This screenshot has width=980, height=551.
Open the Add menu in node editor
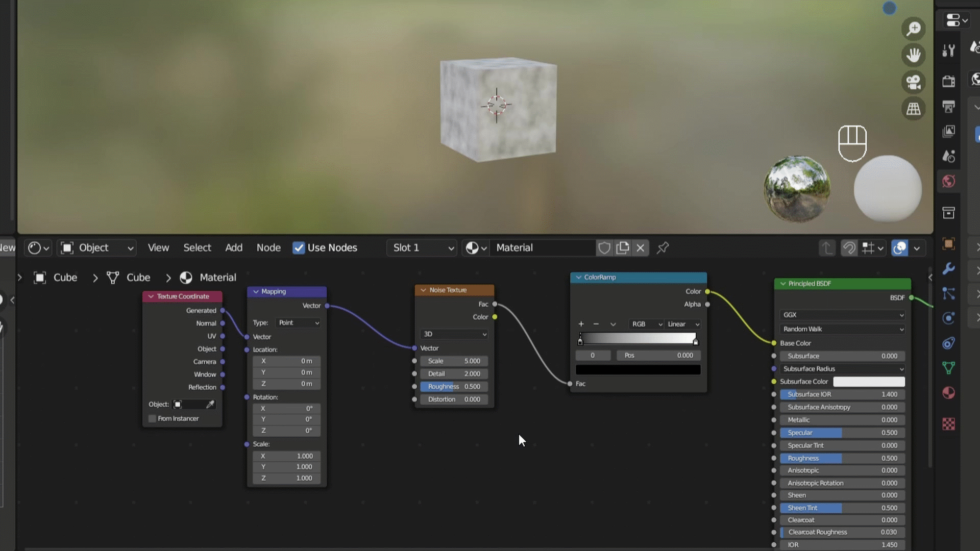click(234, 248)
